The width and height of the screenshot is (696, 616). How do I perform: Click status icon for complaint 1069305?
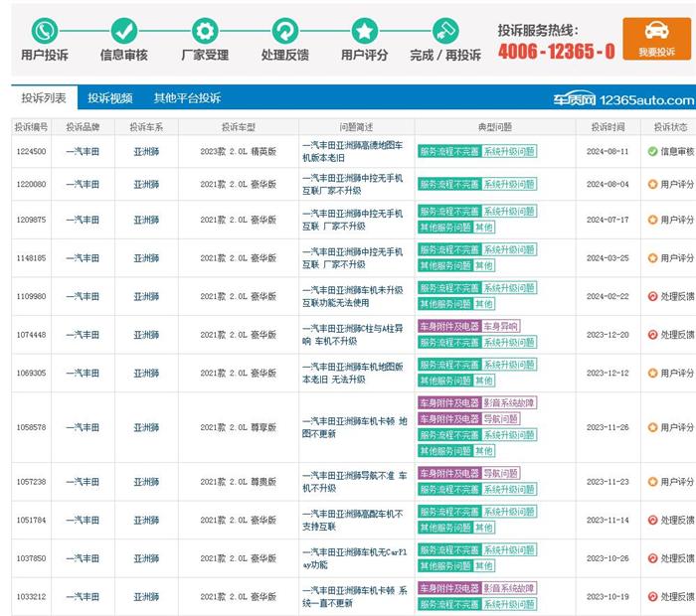coord(652,373)
